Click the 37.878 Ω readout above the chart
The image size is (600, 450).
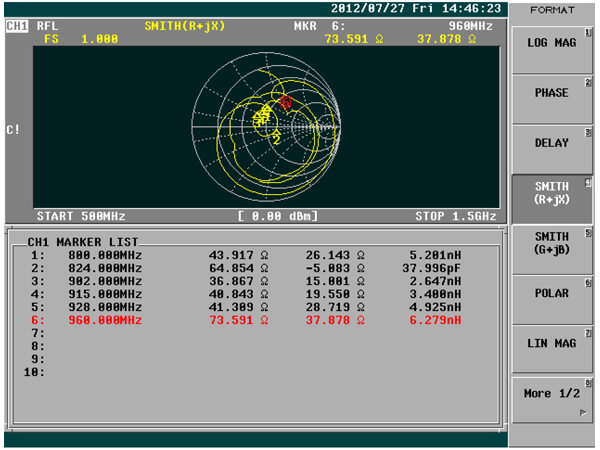pyautogui.click(x=447, y=39)
